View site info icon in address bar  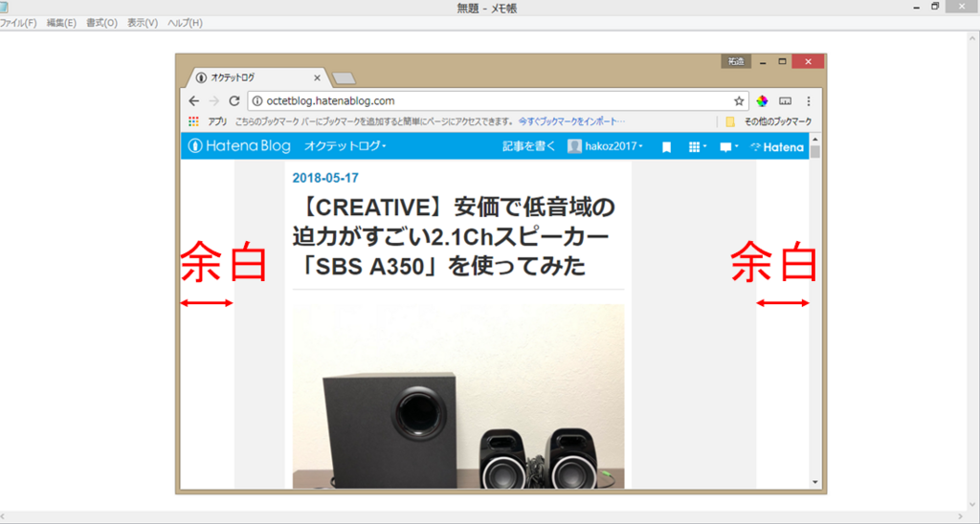tap(257, 101)
